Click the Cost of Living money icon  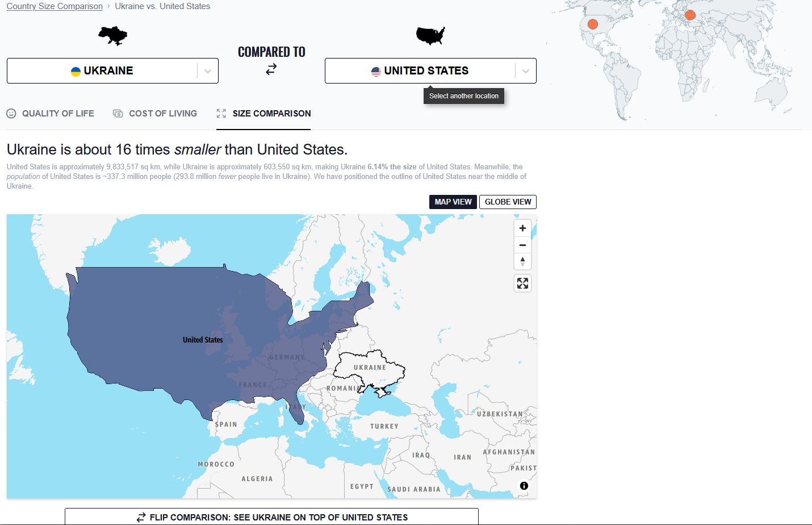[118, 113]
